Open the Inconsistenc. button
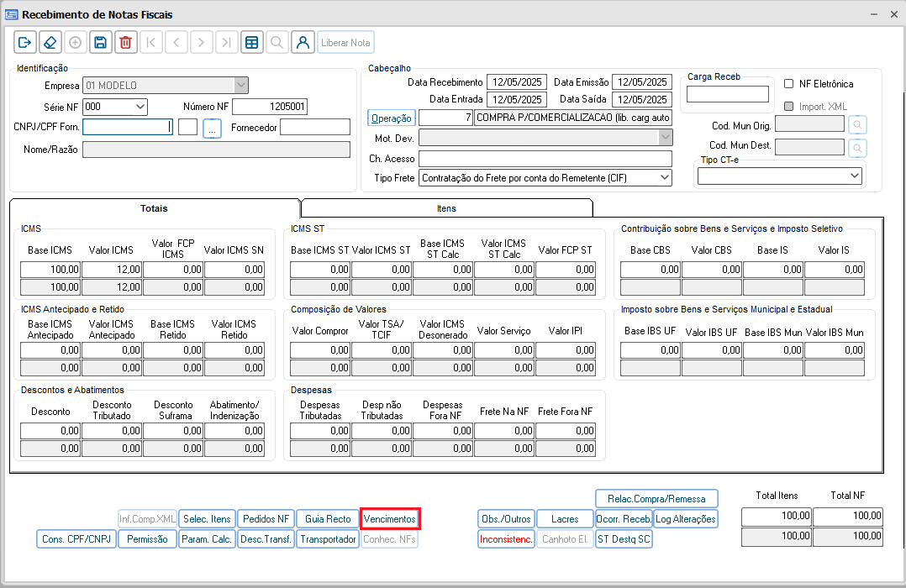The height and width of the screenshot is (588, 906). point(506,539)
